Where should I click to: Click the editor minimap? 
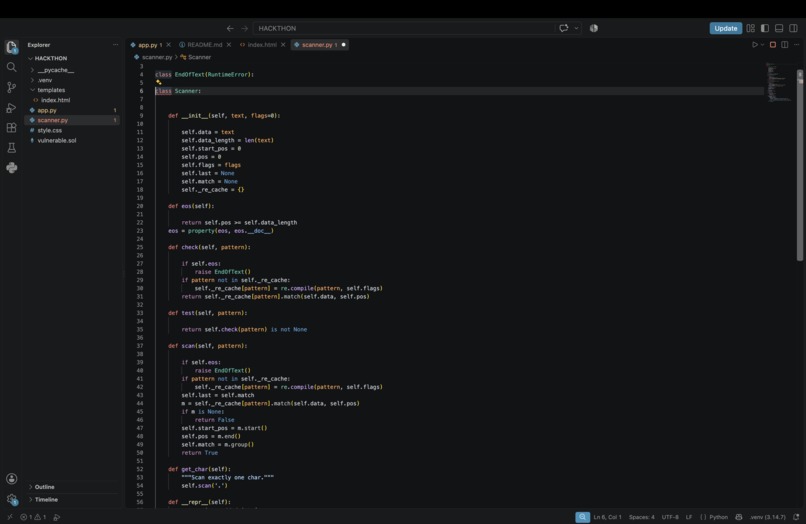(x=779, y=82)
